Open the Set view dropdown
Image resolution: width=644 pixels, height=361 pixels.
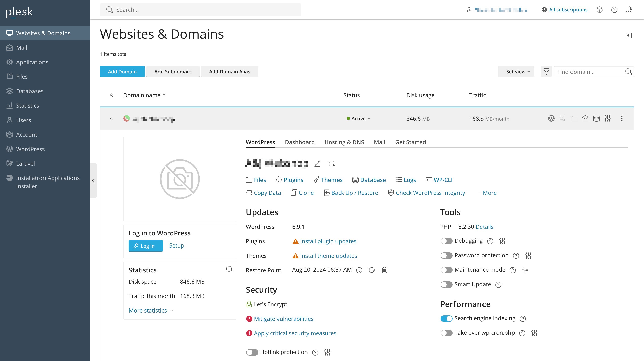pyautogui.click(x=516, y=72)
